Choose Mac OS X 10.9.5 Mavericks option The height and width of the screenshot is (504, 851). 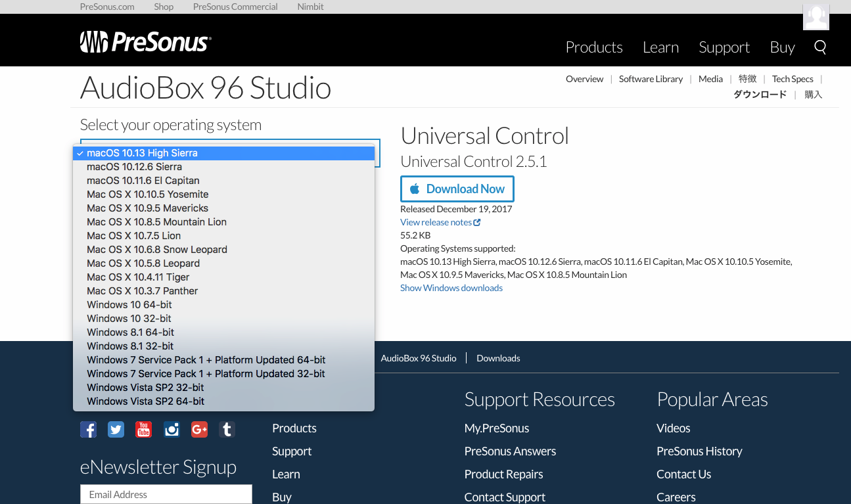[x=224, y=208]
